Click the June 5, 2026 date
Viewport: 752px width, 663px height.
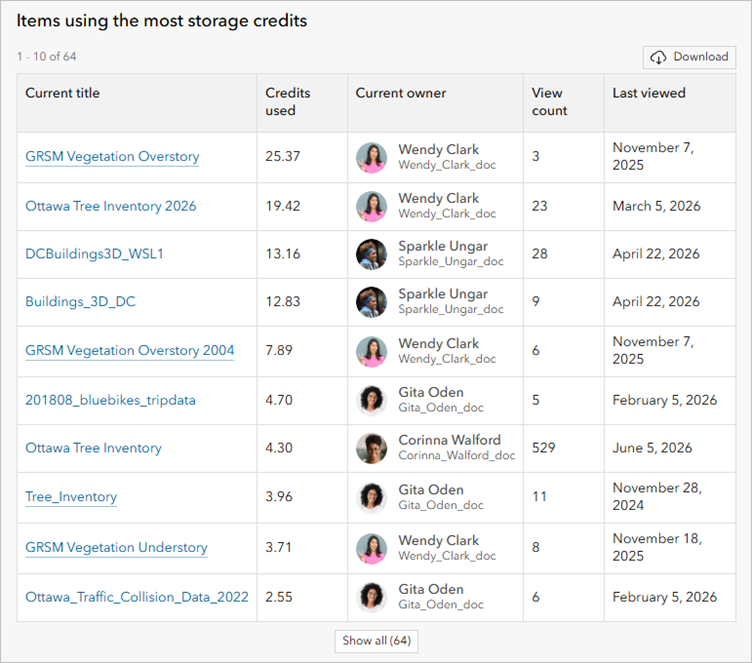(x=652, y=448)
